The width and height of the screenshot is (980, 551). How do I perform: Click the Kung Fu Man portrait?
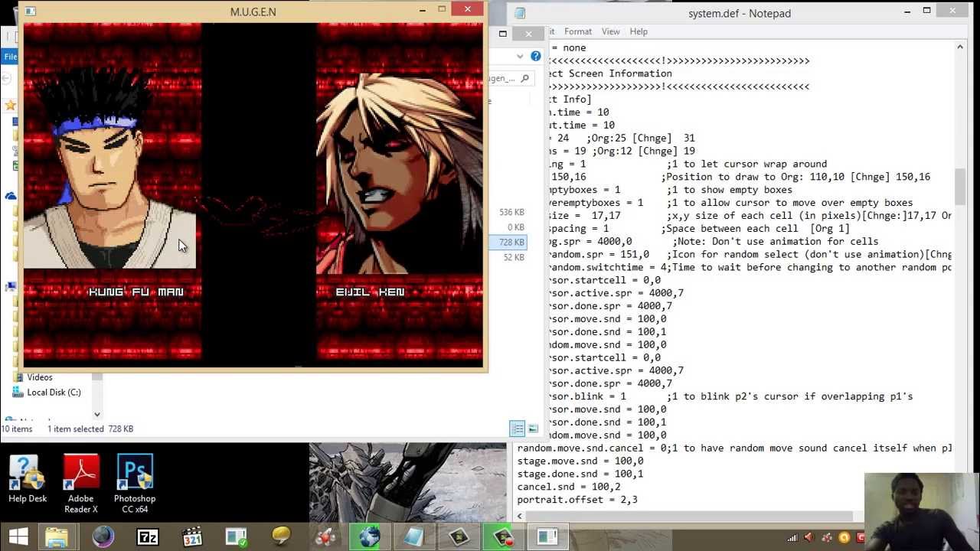click(x=109, y=168)
